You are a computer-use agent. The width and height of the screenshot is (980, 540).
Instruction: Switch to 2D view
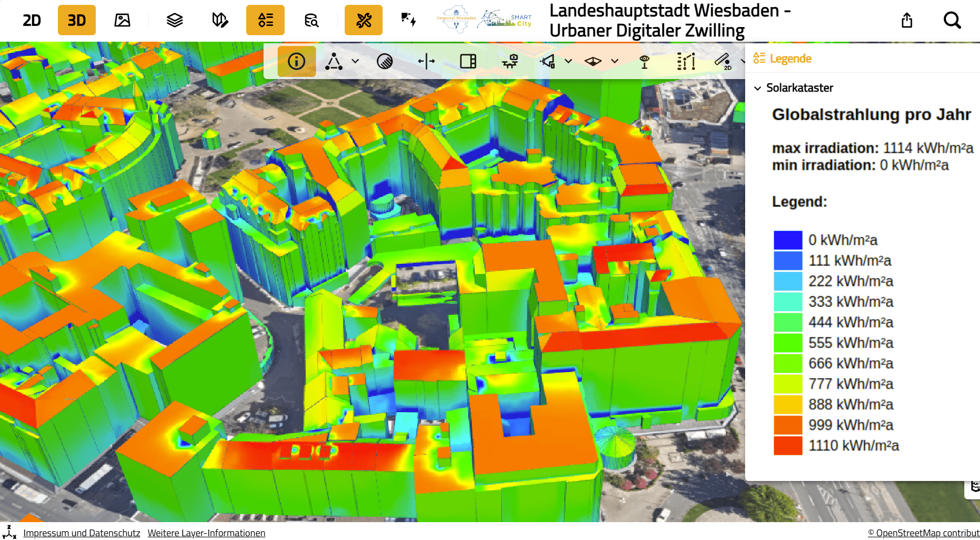pos(31,19)
